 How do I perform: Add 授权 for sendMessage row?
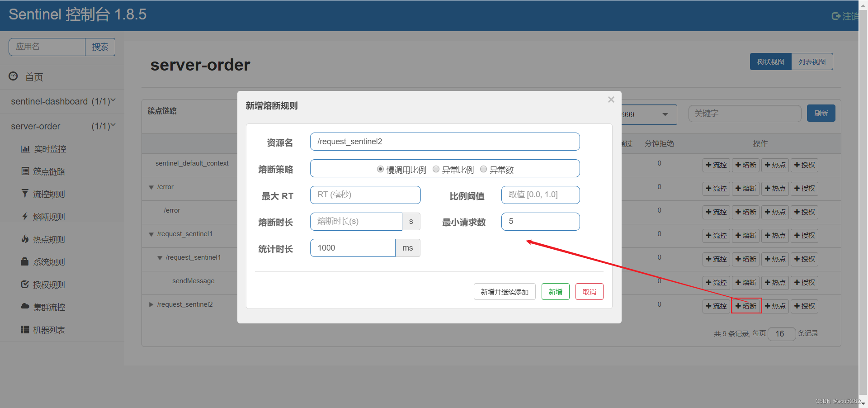coord(804,283)
